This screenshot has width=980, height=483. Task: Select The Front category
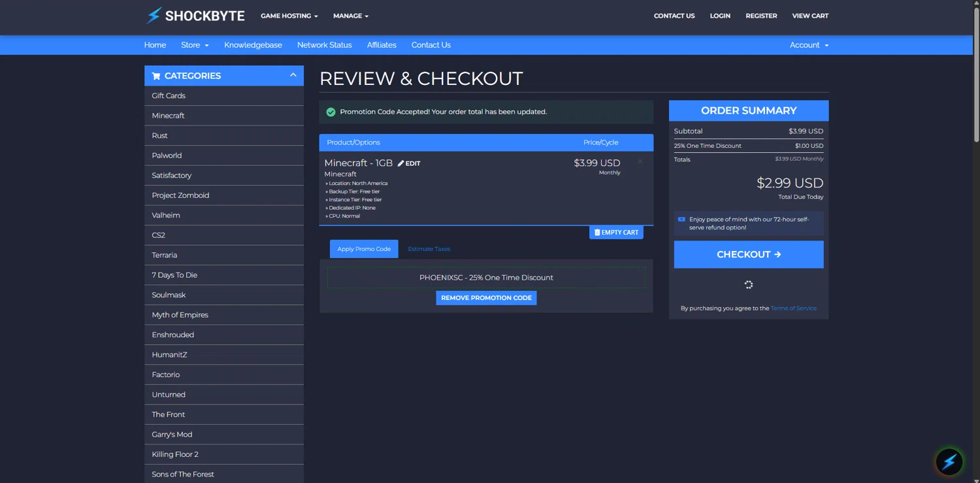point(224,414)
